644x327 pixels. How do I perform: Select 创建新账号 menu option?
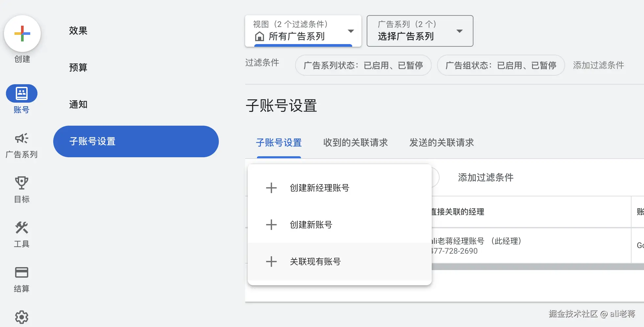point(340,225)
